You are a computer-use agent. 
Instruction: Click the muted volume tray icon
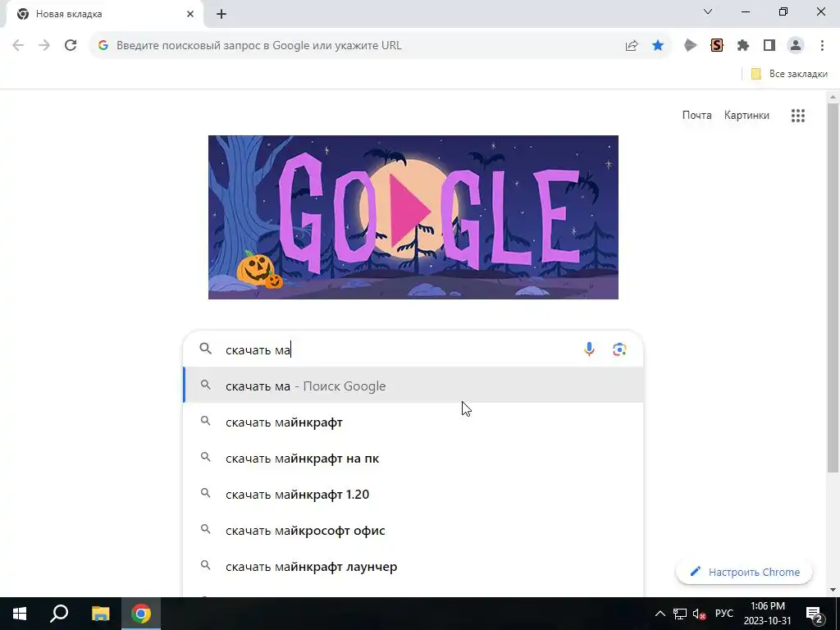(699, 614)
